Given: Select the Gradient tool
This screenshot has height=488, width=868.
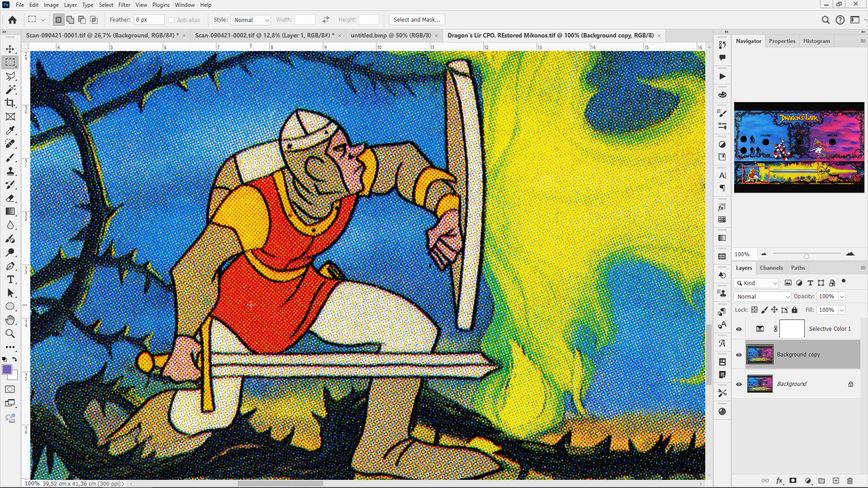Looking at the screenshot, I should tap(10, 211).
